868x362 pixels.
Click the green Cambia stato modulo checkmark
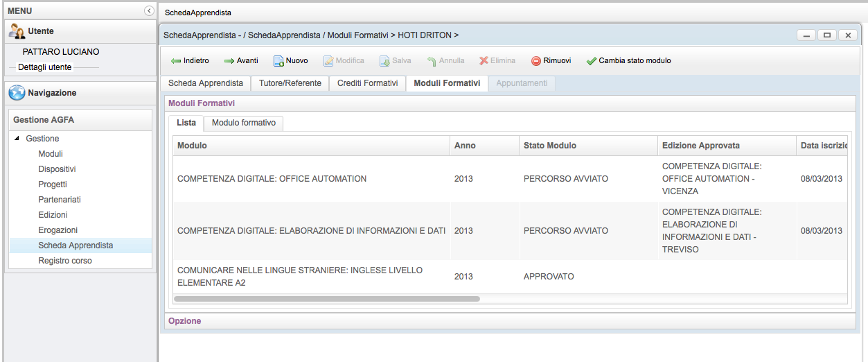591,61
